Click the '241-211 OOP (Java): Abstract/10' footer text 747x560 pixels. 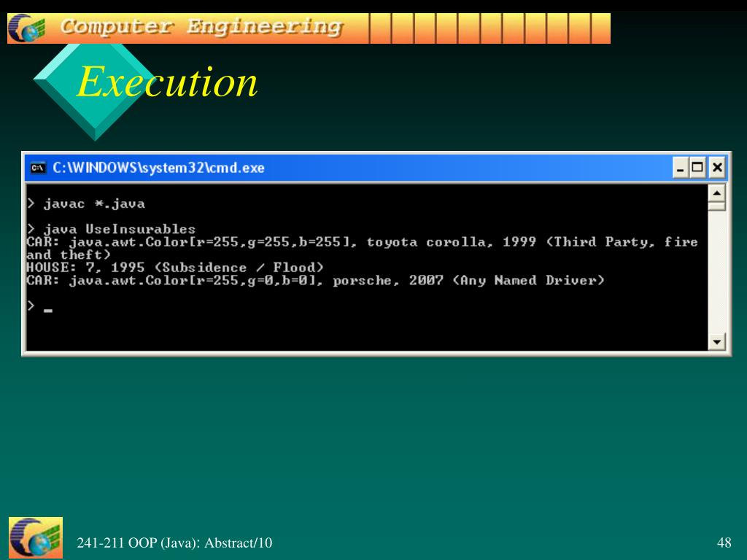174,542
